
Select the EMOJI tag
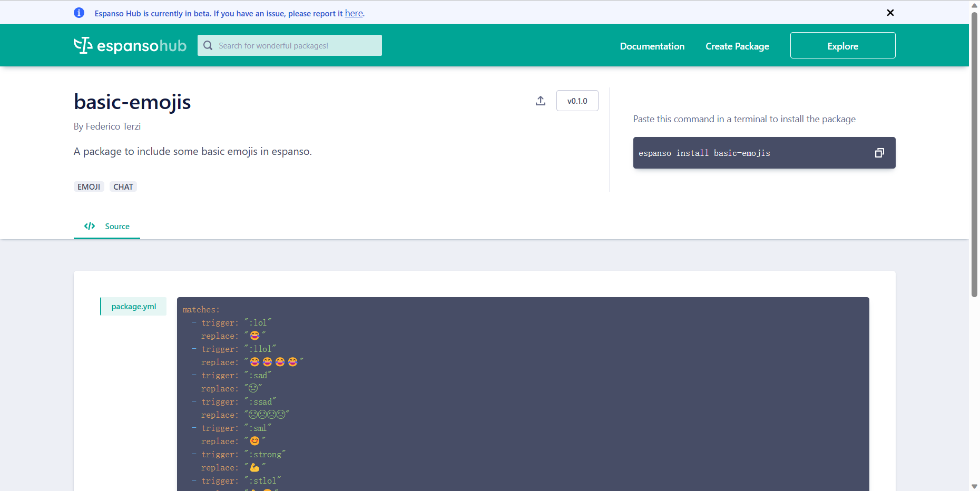89,186
